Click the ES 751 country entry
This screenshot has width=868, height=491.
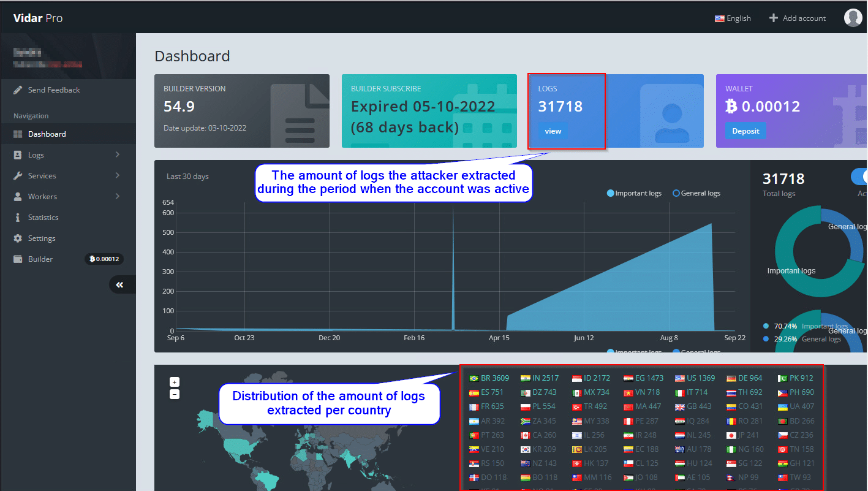[486, 392]
